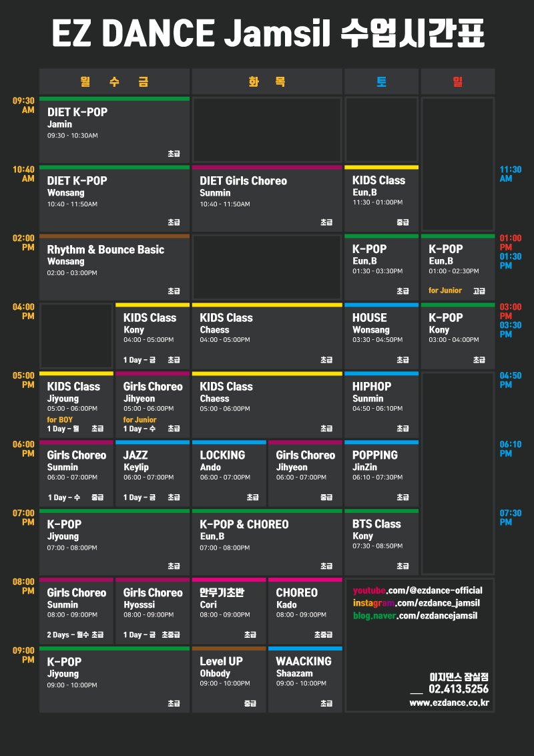Image resolution: width=534 pixels, height=756 pixels.
Task: Select the 월 수 금 column header
Action: point(114,81)
